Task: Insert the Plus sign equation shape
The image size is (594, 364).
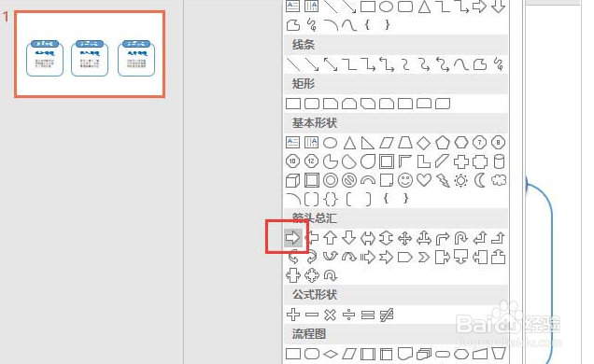Action: click(293, 315)
